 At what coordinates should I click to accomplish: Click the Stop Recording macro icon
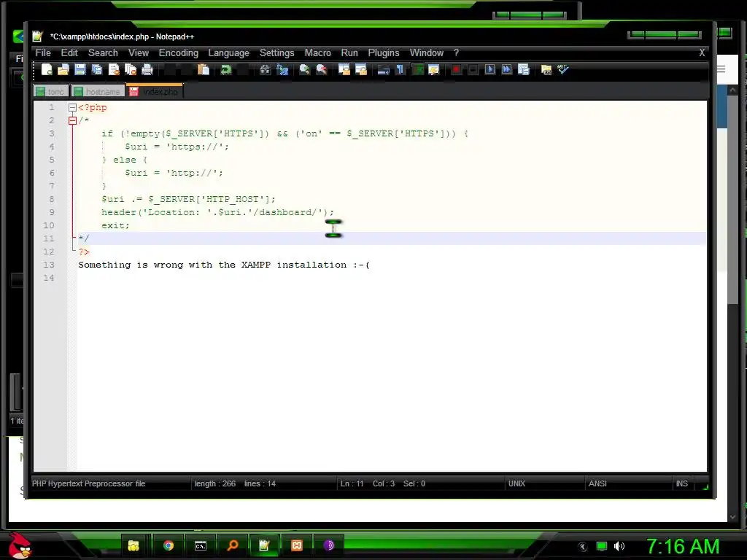point(473,69)
